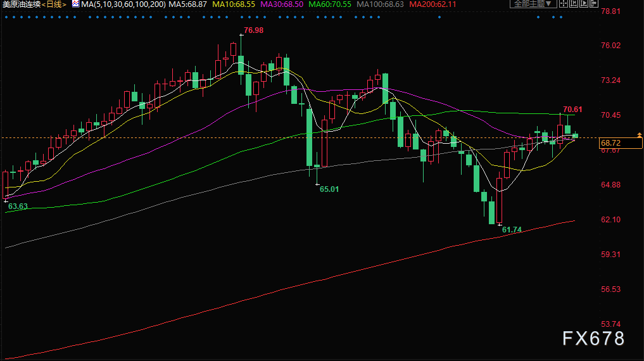The width and height of the screenshot is (644, 361).
Task: Click the 61.74 low price label
Action: (512, 230)
